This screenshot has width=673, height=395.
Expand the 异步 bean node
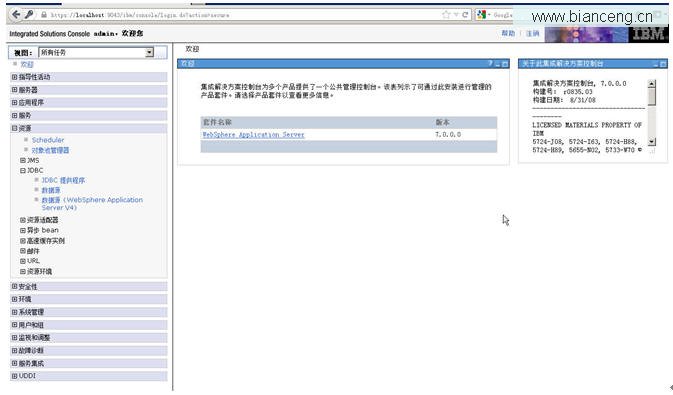[23, 230]
